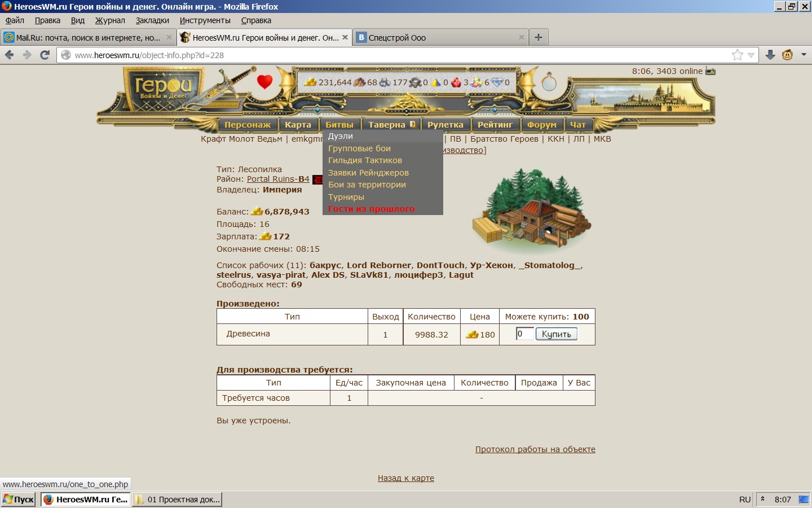Click the Спецстрой Ооо tab favicon
The image size is (812, 508).
(x=361, y=37)
